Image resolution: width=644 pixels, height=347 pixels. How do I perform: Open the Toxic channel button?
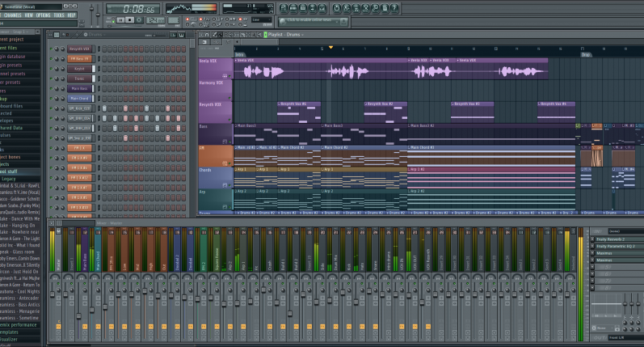(x=79, y=78)
